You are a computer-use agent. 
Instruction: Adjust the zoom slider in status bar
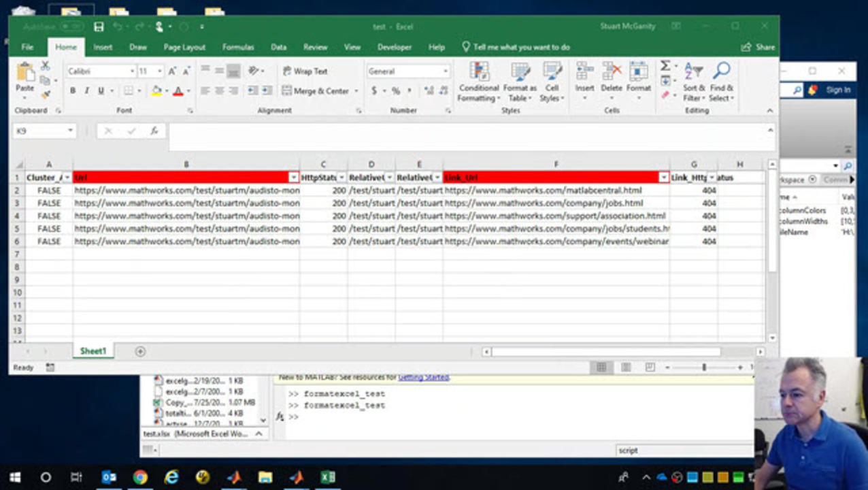(704, 367)
